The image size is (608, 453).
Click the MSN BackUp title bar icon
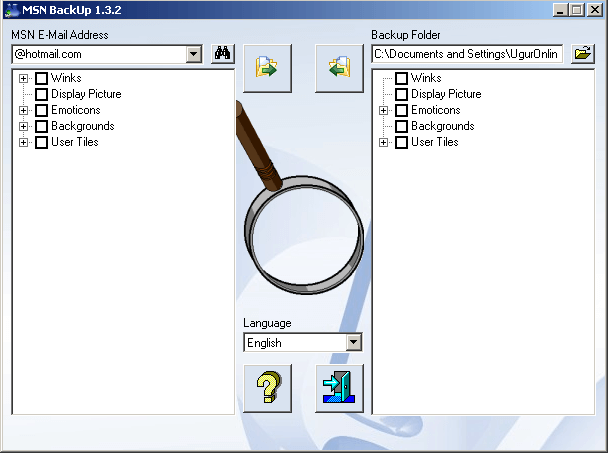point(12,10)
